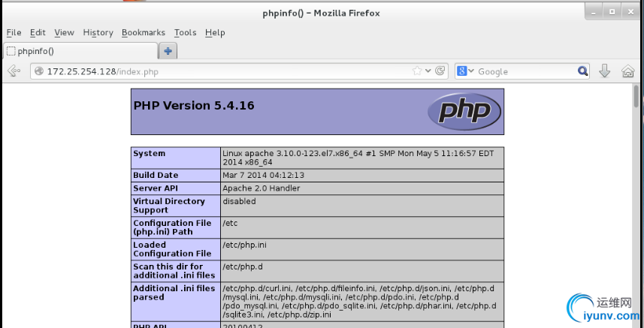Click the 'Build Date' row label
The image size is (644, 328).
156,175
